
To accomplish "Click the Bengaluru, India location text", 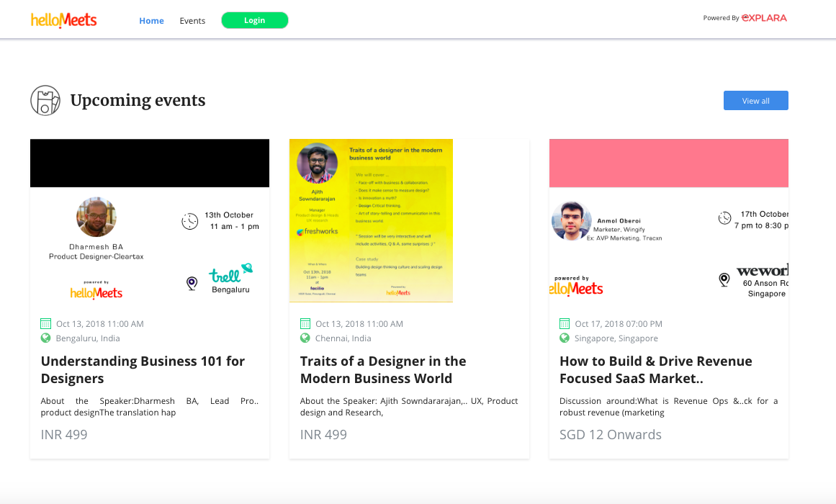I will (88, 338).
